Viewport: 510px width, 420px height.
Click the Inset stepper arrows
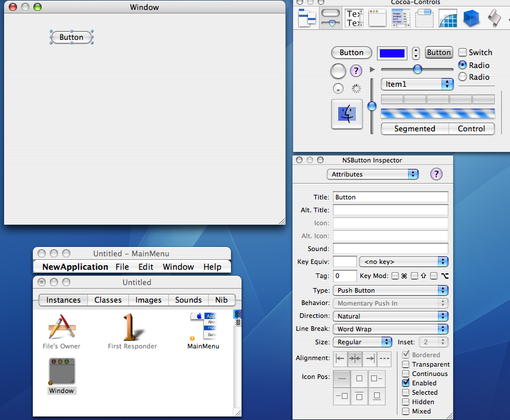tap(443, 342)
